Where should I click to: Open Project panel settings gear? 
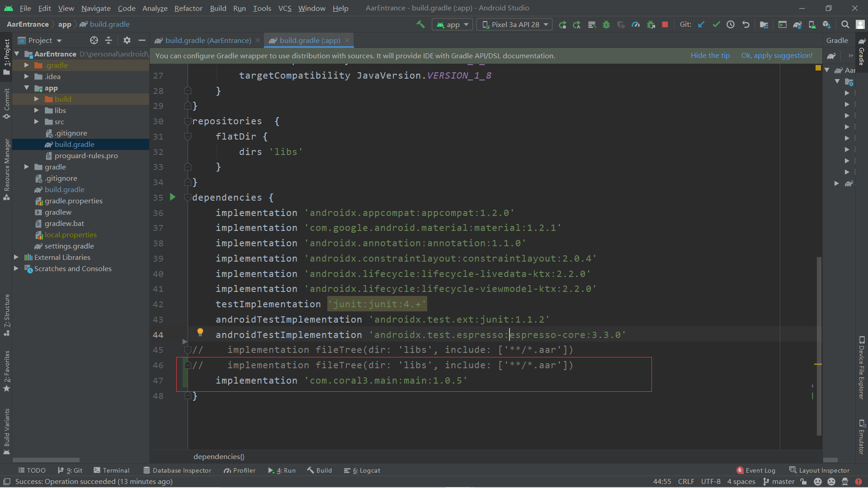(127, 41)
